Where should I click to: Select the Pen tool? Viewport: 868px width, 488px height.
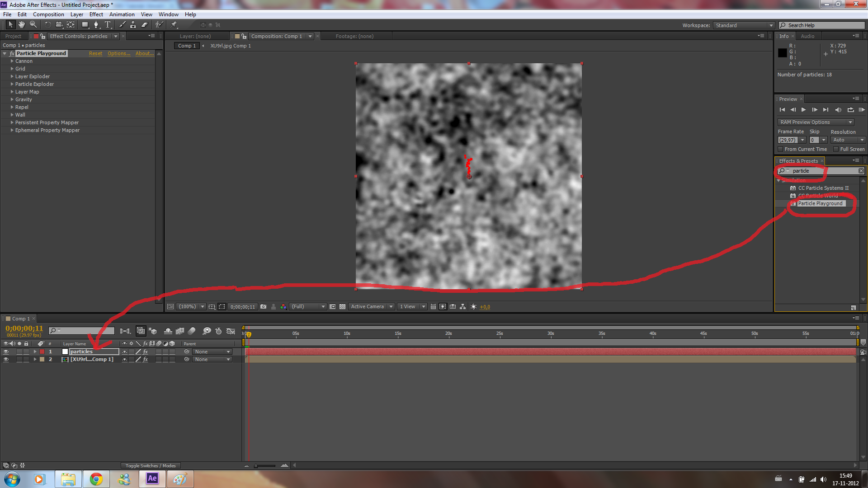tap(96, 25)
